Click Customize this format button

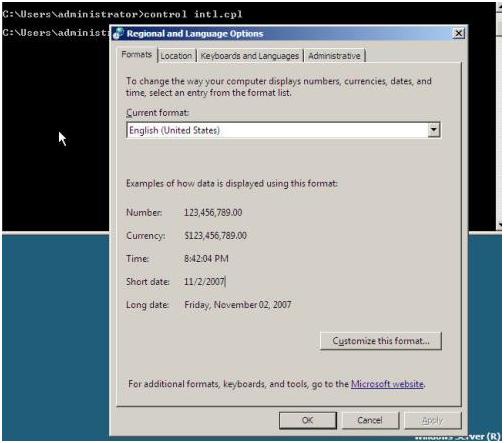pyautogui.click(x=381, y=341)
